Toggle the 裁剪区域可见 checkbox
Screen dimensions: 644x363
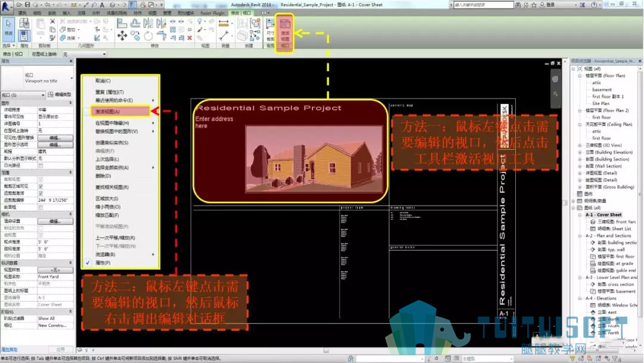(x=41, y=186)
